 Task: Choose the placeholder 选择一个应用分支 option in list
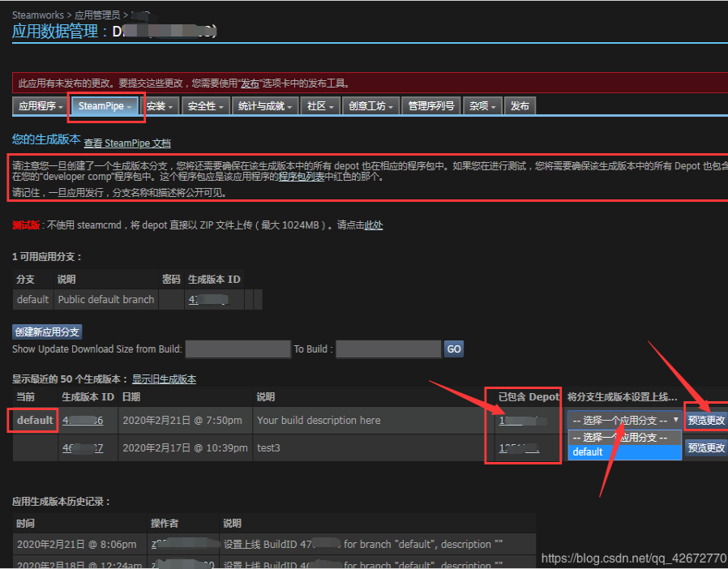[x=624, y=438]
